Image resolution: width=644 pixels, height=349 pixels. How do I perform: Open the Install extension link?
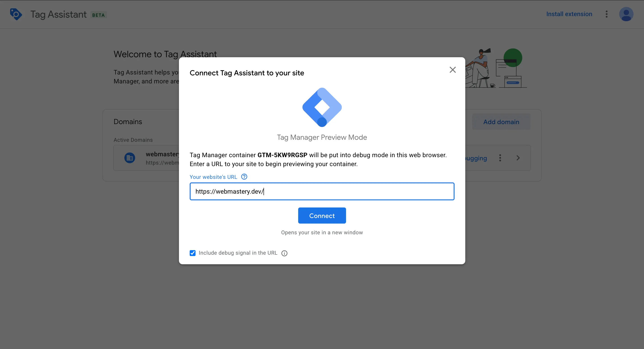click(x=569, y=14)
